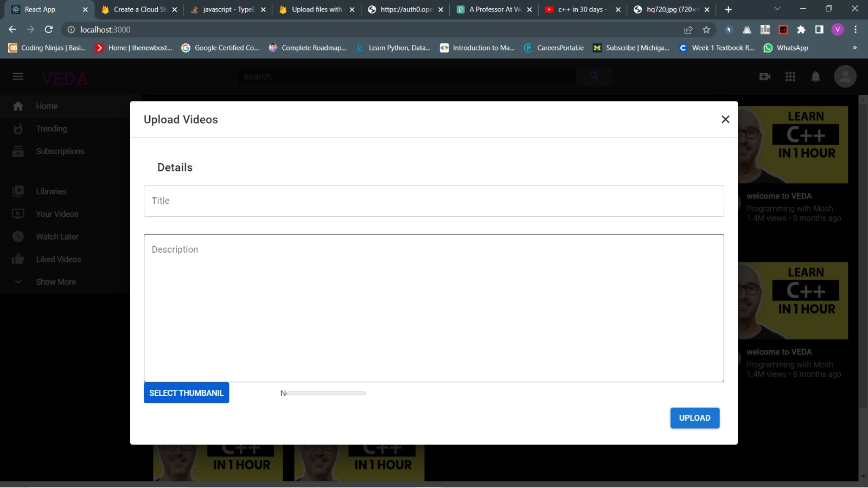Viewport: 868px width, 488px height.
Task: Open the hamburger navigation menu
Action: [18, 76]
